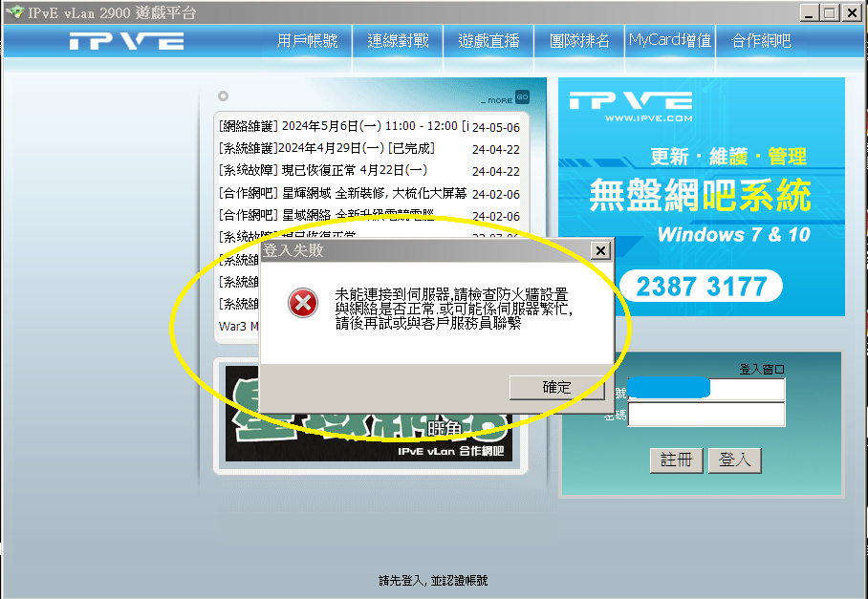Maximize the IPvE vLan window

(x=830, y=12)
